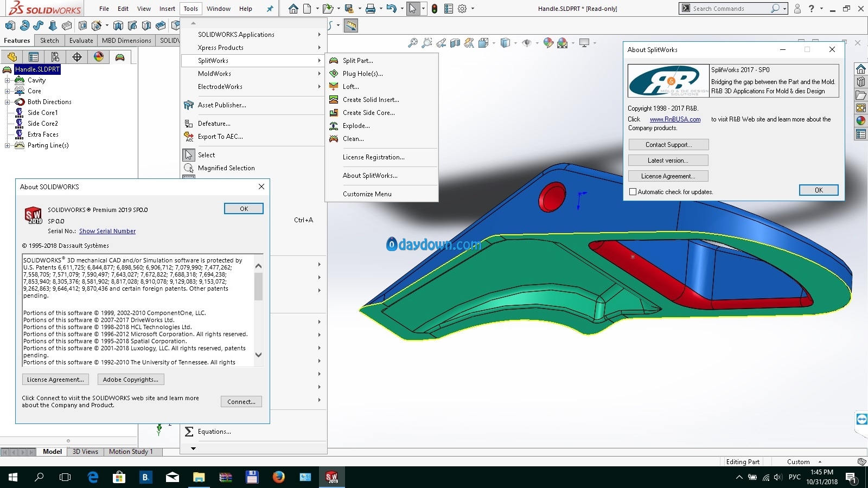
Task: Open the DisplayManager color ball tab
Action: point(99,57)
